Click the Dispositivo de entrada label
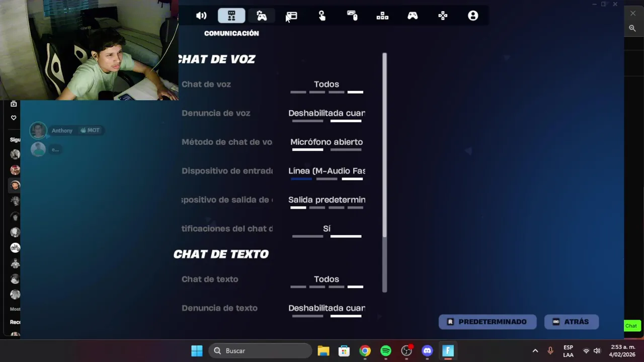The width and height of the screenshot is (644, 362). click(227, 171)
